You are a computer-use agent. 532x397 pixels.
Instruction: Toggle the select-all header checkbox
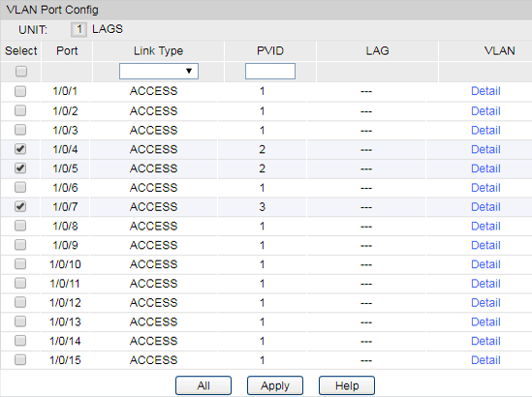pyautogui.click(x=21, y=72)
